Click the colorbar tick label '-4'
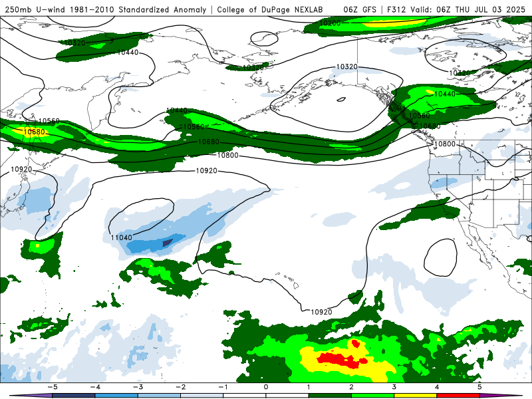 pyautogui.click(x=95, y=387)
